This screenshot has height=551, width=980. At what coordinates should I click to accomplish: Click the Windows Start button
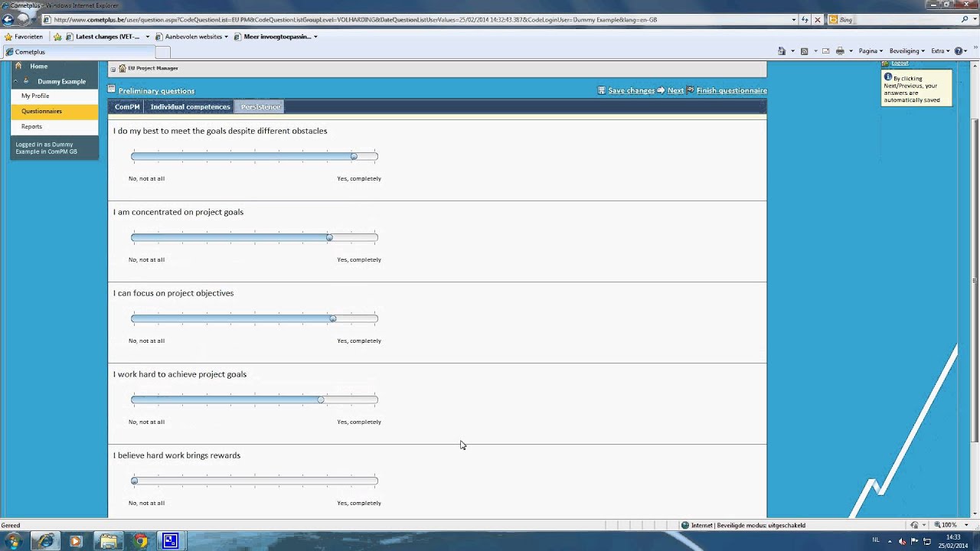tap(13, 541)
